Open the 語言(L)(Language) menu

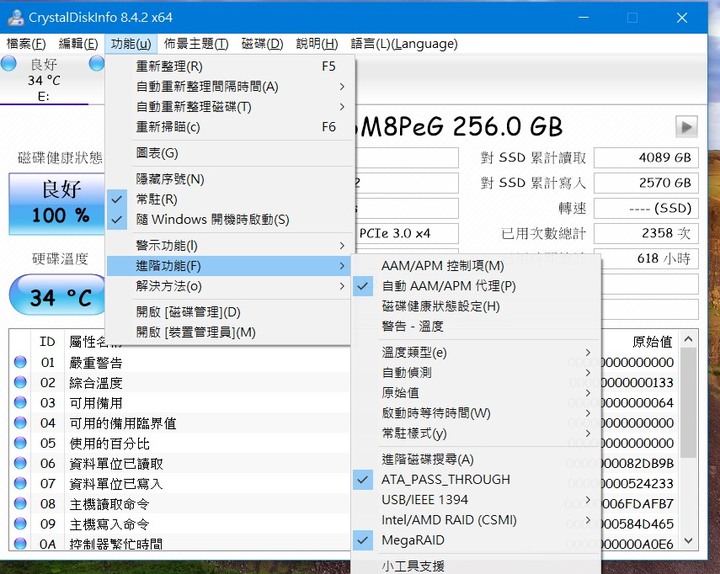tap(404, 44)
